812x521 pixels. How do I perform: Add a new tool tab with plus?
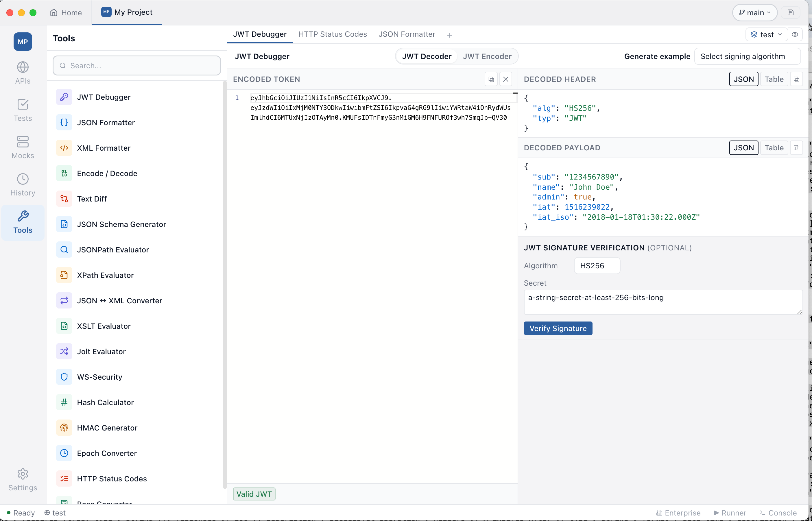[450, 35]
